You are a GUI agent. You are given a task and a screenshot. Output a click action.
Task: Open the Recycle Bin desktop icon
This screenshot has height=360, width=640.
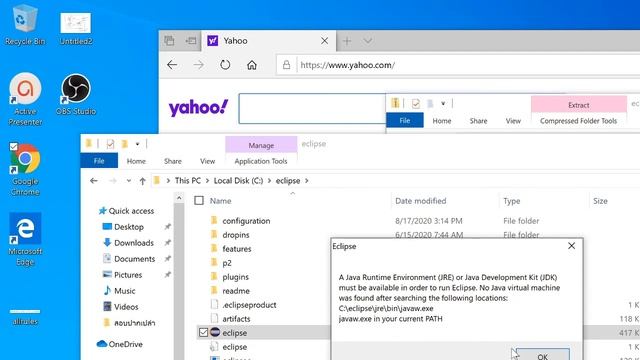[25, 24]
